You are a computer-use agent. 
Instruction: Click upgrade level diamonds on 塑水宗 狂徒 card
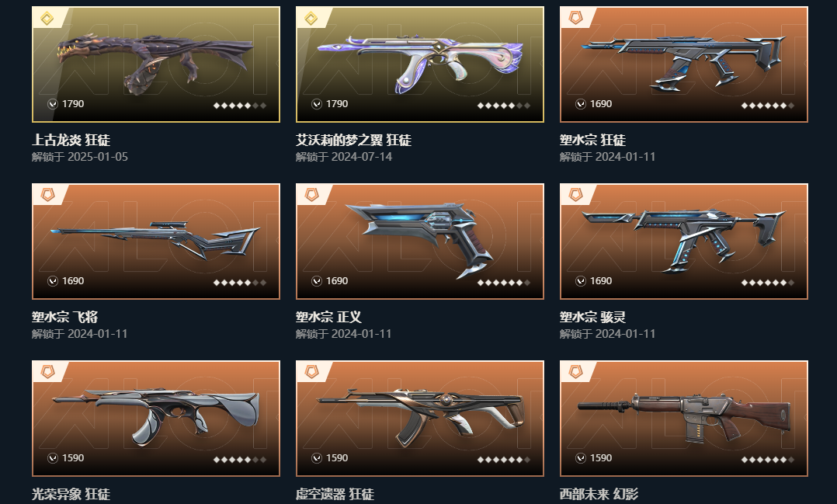[x=768, y=106]
